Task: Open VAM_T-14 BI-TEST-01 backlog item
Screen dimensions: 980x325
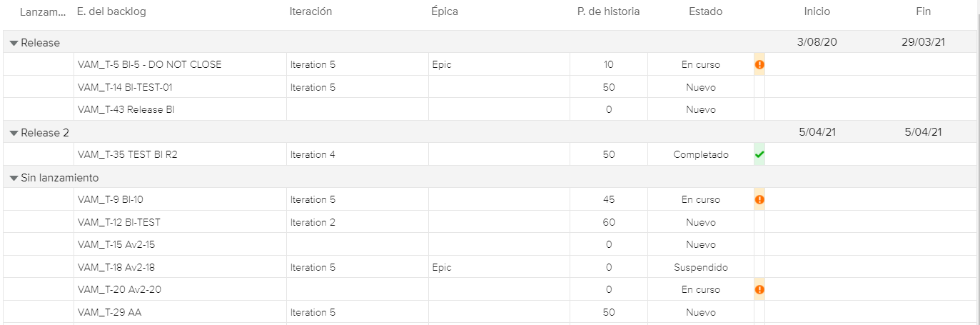Action: pos(125,87)
